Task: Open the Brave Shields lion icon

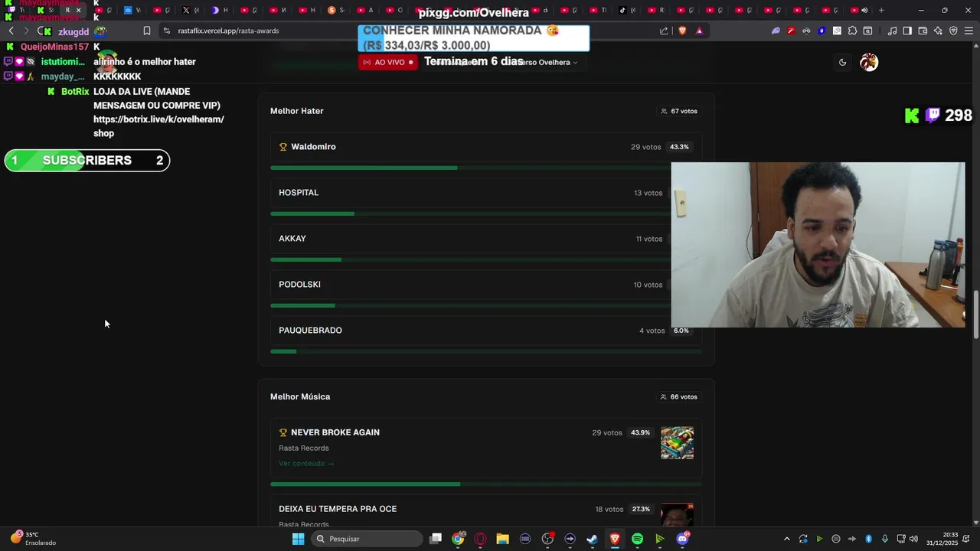Action: click(x=682, y=31)
